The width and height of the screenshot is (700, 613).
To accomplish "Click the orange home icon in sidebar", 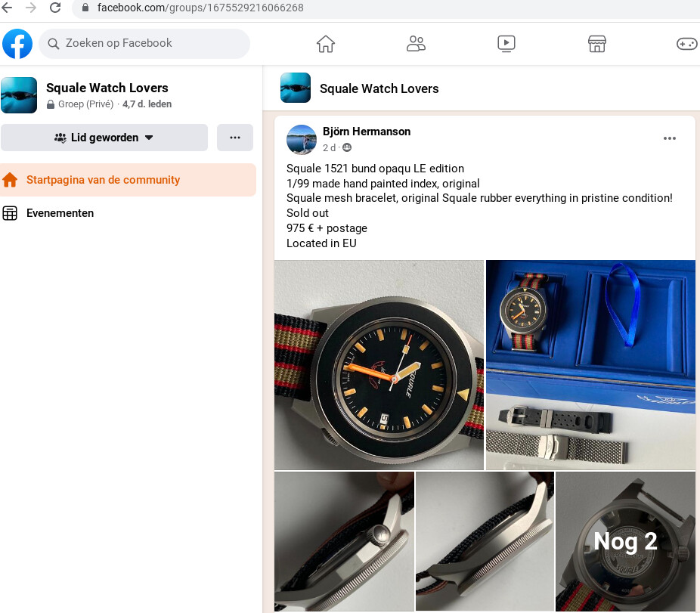I will (10, 180).
